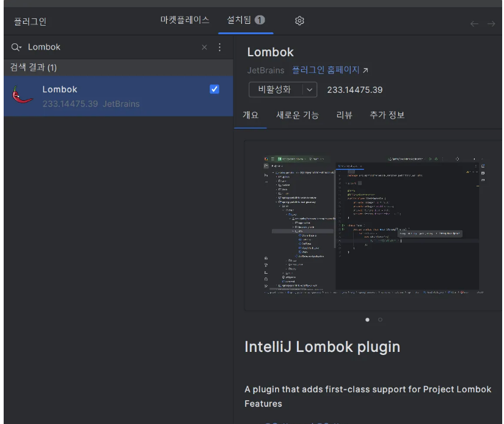
Task: Click into the Lombok search field
Action: [112, 47]
